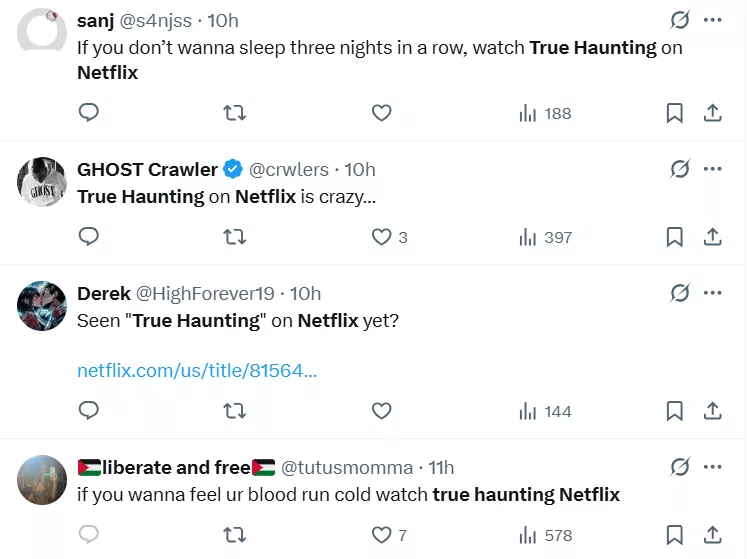The height and width of the screenshot is (559, 747).
Task: Open @tutusmomma profile handle
Action: tap(346, 467)
